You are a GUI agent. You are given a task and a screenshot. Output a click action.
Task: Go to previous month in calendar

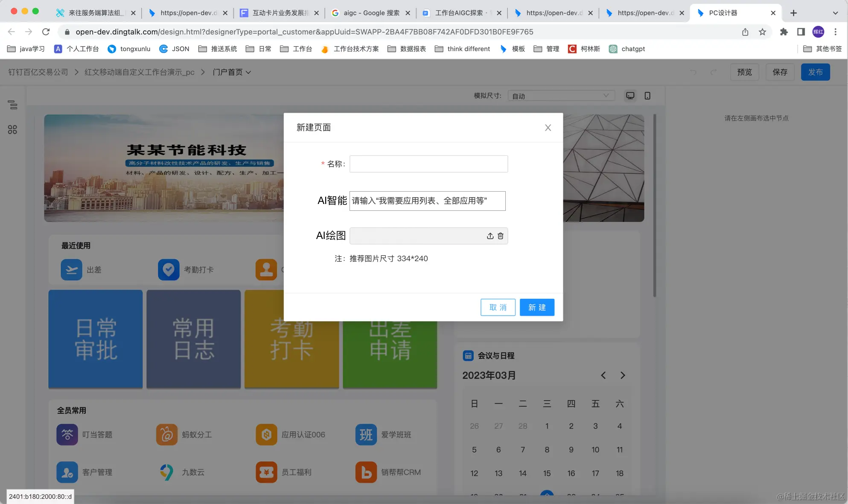click(603, 375)
